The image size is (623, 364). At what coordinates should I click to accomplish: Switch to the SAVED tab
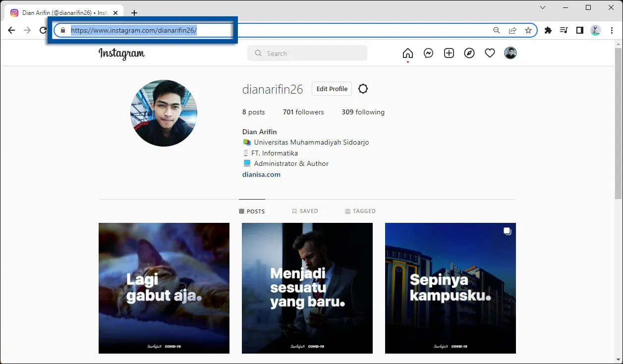pos(305,211)
